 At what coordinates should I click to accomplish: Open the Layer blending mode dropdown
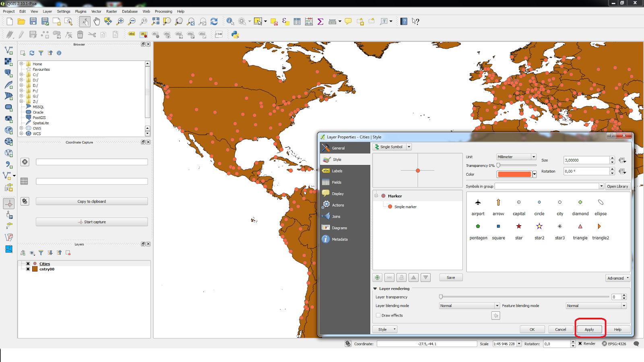coord(469,306)
